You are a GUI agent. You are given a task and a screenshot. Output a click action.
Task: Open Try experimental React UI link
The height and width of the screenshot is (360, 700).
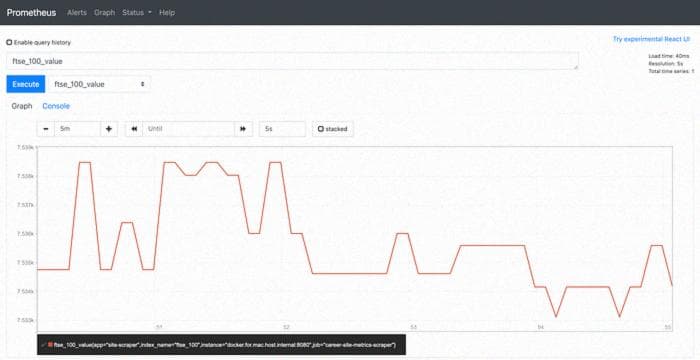tap(651, 39)
